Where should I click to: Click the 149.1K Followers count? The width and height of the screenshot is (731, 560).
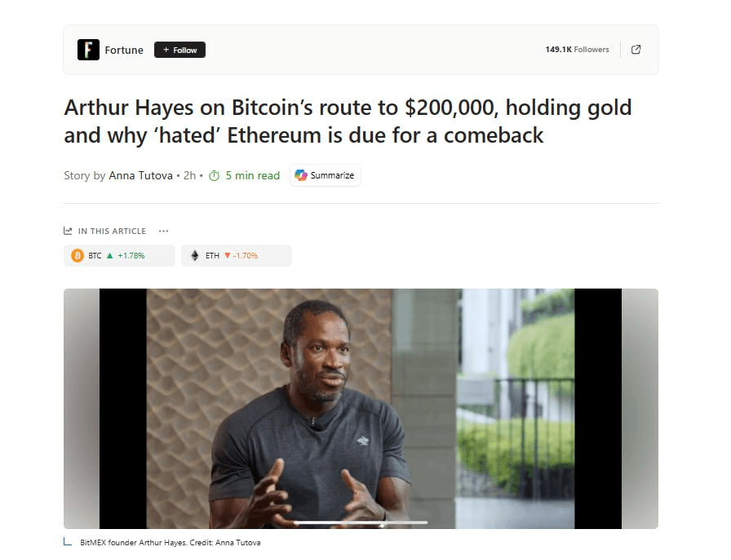[577, 50]
